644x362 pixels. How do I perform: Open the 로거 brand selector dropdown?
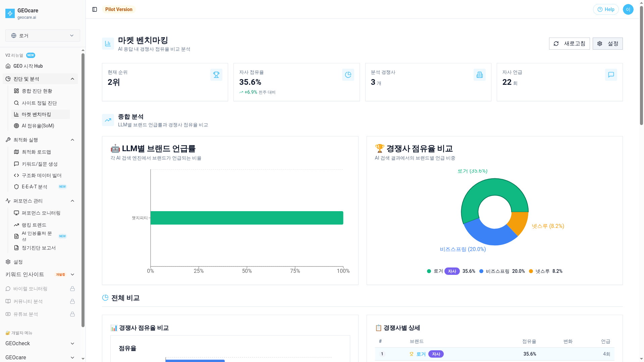42,36
